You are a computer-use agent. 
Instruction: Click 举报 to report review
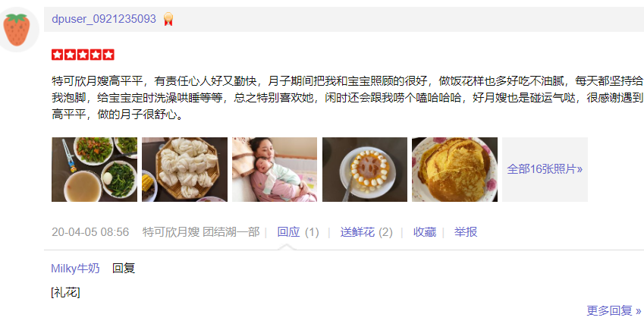[x=466, y=232]
